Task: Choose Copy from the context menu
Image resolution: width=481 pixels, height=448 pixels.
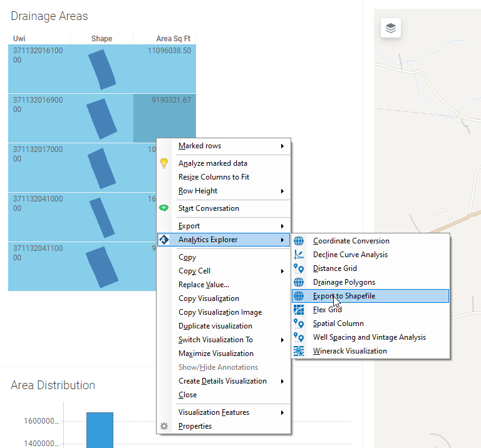Action: click(224, 257)
